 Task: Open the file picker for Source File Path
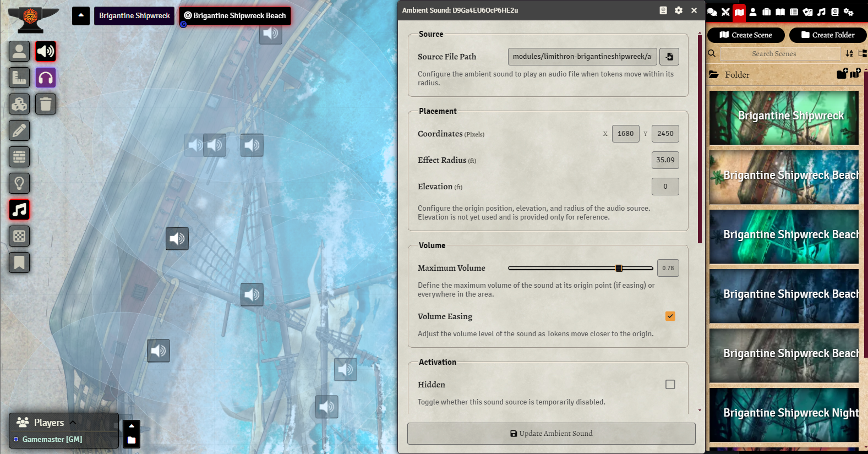[669, 57]
